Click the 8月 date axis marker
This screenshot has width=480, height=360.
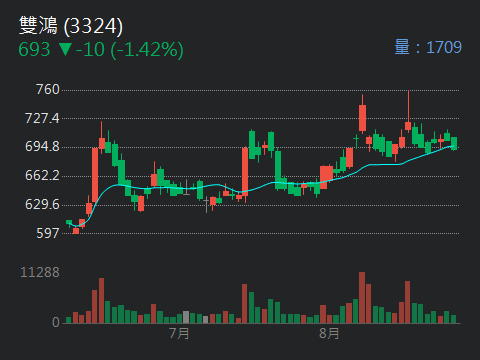tap(329, 333)
